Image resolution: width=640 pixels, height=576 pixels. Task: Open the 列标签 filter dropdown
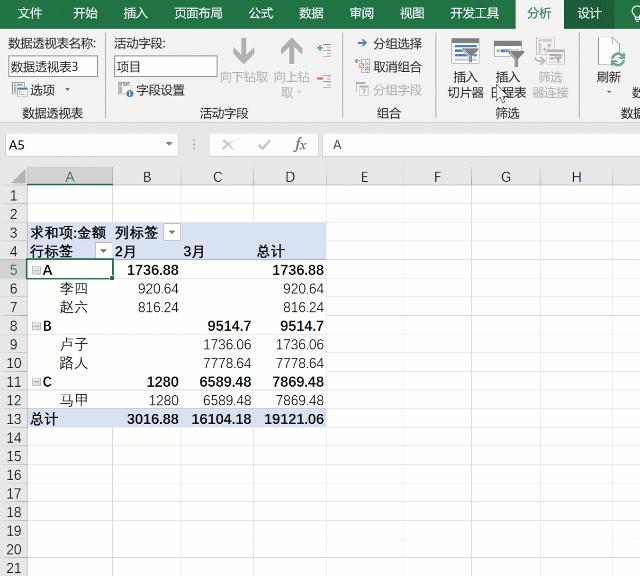[172, 232]
